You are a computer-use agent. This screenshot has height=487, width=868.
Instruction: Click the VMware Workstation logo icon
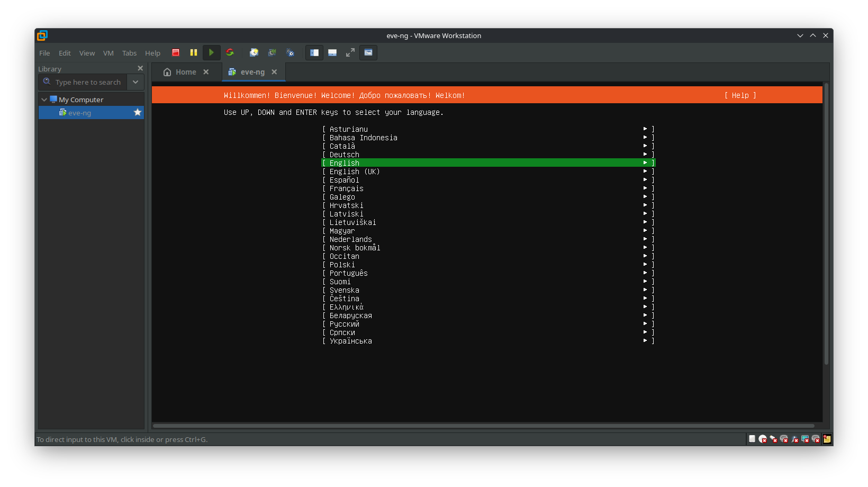(42, 35)
